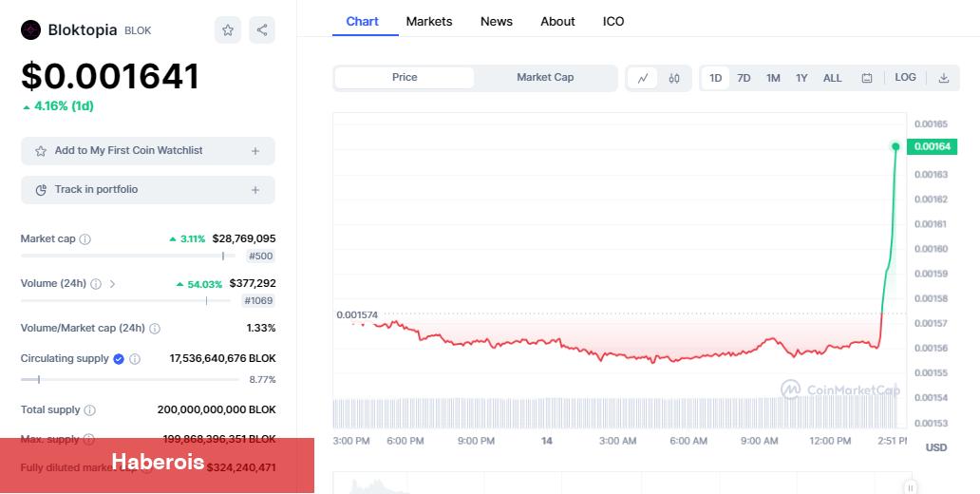Open the share options icon
The height and width of the screenshot is (494, 980).
click(262, 30)
